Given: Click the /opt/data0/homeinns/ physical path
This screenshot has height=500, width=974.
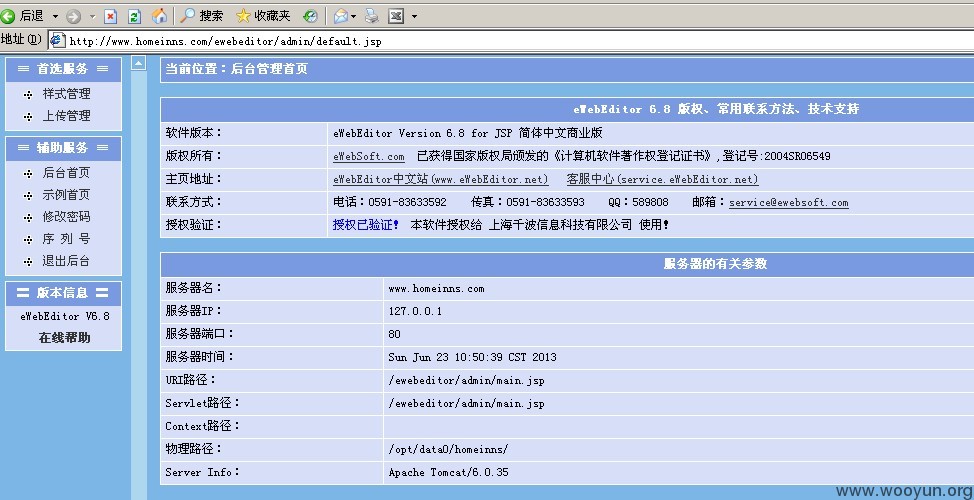Looking at the screenshot, I should click(448, 449).
